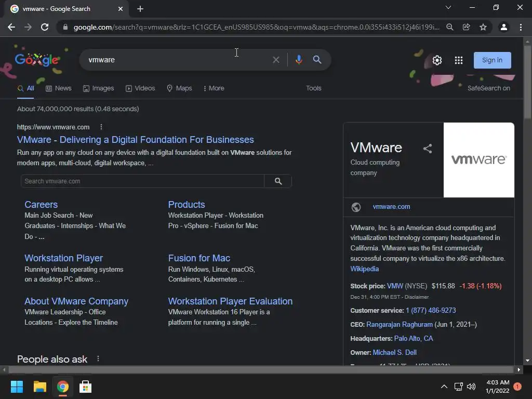This screenshot has width=532, height=399.
Task: Visit vmware.com from knowledge panel
Action: [x=391, y=207]
